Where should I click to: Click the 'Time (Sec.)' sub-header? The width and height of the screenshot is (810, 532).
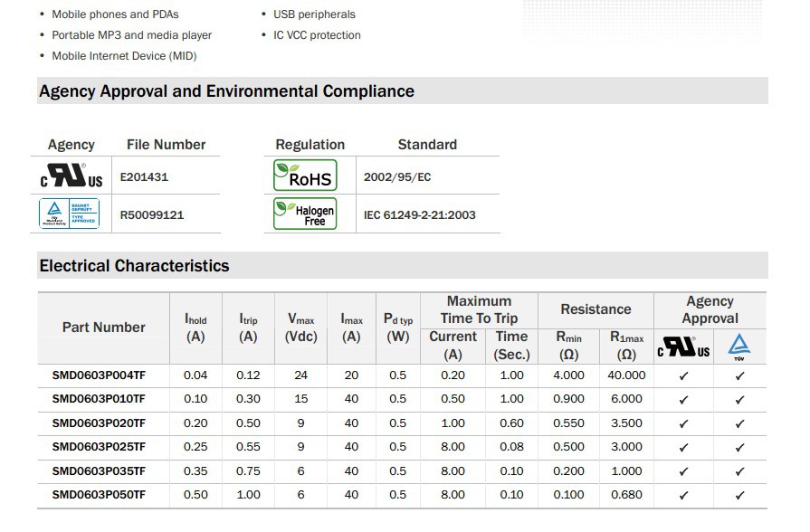(x=511, y=346)
